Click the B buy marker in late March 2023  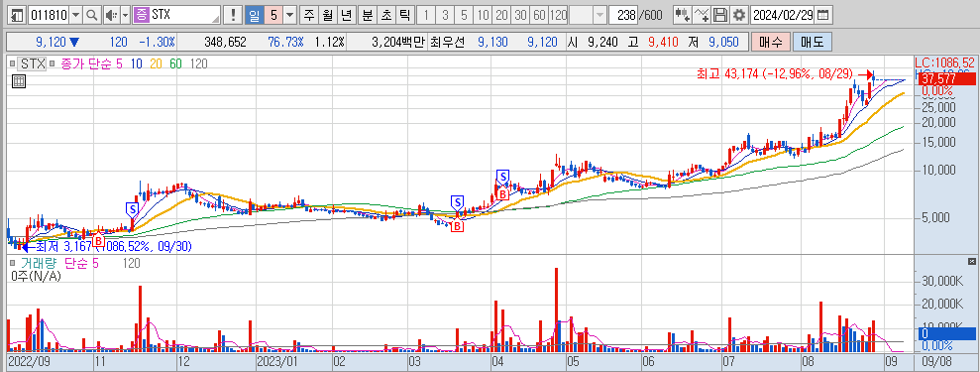[x=458, y=226]
